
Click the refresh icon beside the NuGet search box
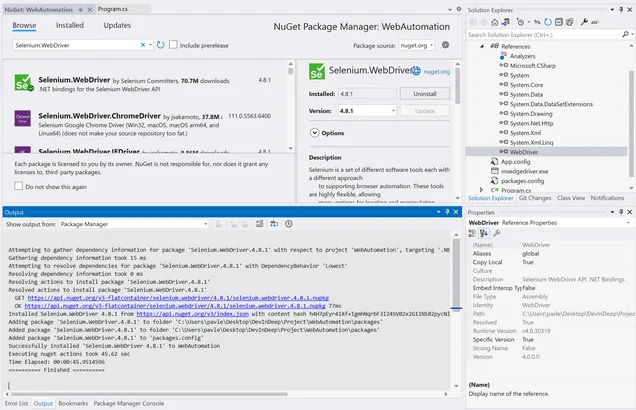coord(161,45)
